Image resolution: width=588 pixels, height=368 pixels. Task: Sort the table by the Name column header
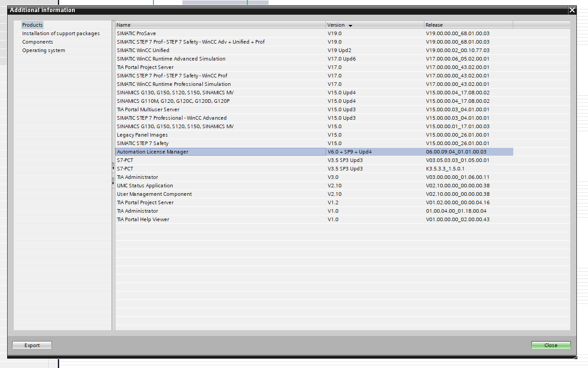click(221, 25)
